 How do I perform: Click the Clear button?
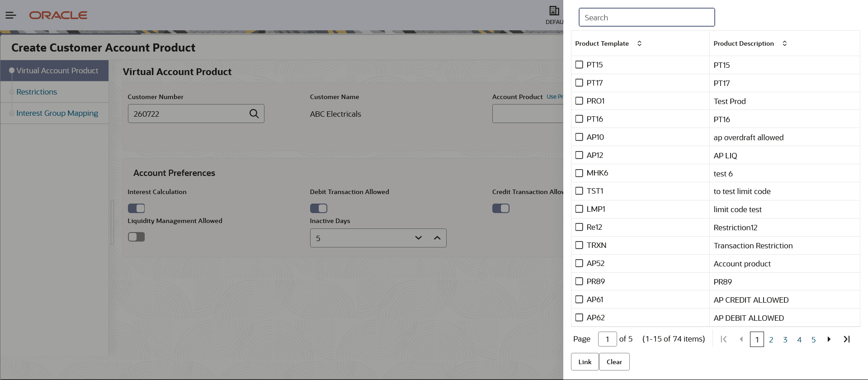pos(614,362)
